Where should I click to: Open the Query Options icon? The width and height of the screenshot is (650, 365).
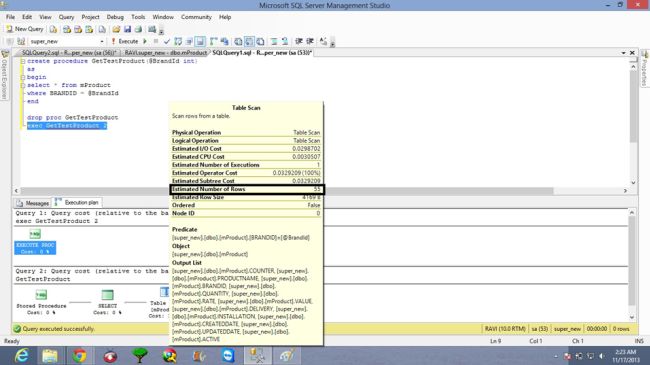(189, 41)
